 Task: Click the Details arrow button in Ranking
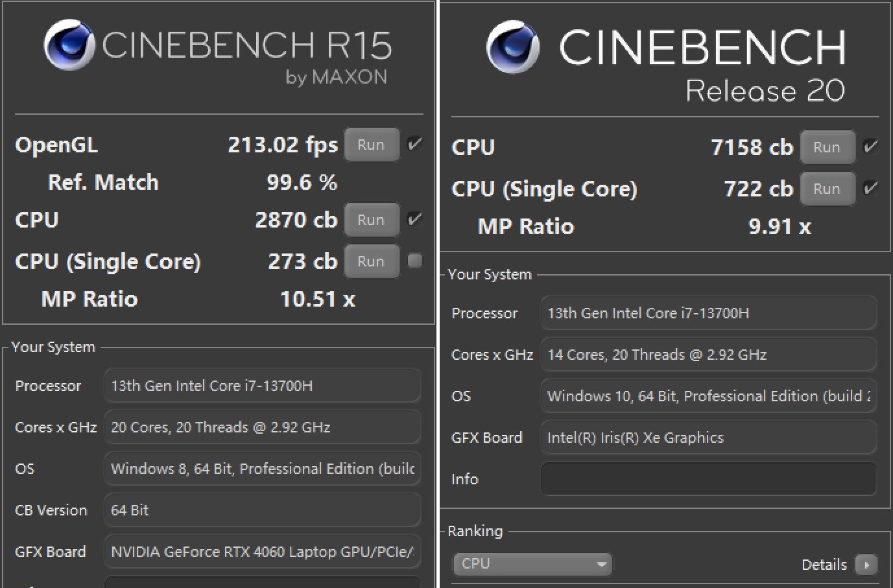[866, 565]
